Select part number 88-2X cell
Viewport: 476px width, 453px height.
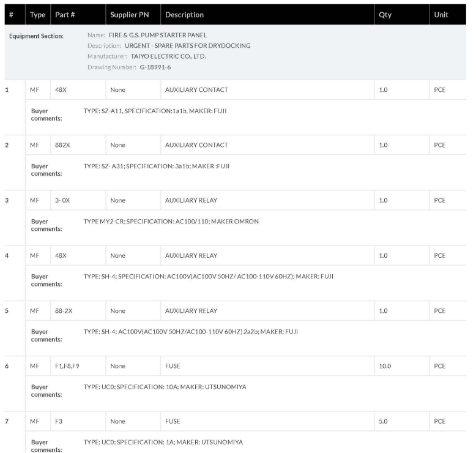coord(64,311)
